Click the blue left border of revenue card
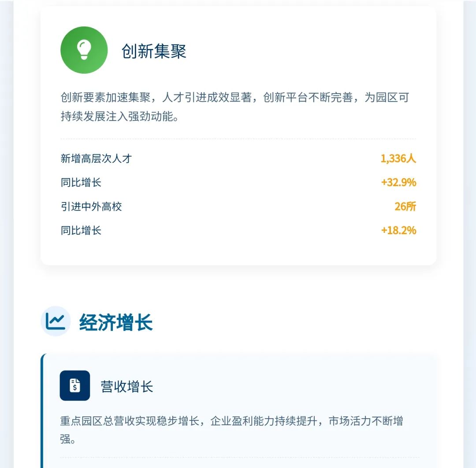The height and width of the screenshot is (468, 476). (42, 411)
